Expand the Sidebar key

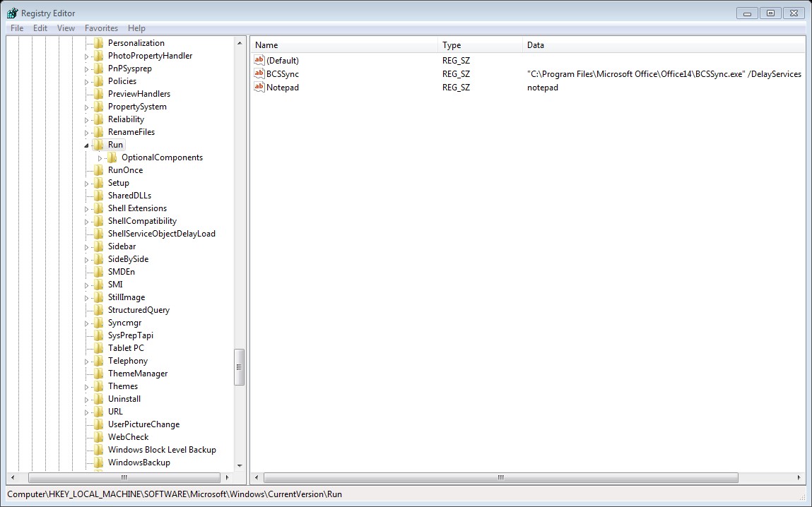click(86, 246)
